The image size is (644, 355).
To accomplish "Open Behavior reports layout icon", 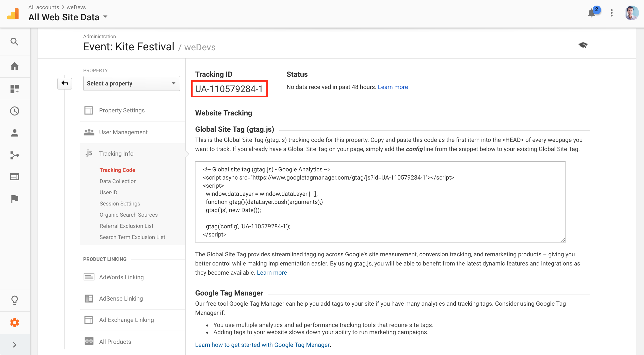I will coord(14,176).
